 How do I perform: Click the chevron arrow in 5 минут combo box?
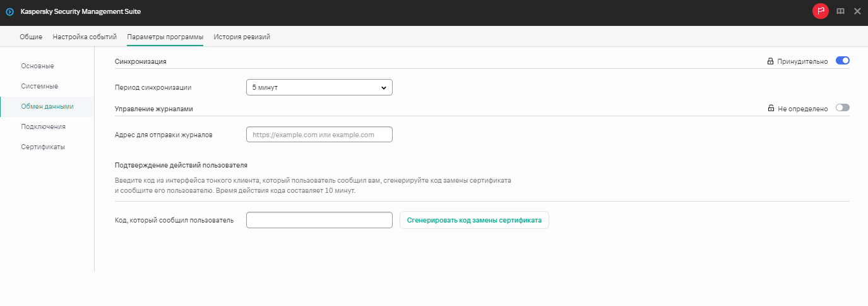383,88
